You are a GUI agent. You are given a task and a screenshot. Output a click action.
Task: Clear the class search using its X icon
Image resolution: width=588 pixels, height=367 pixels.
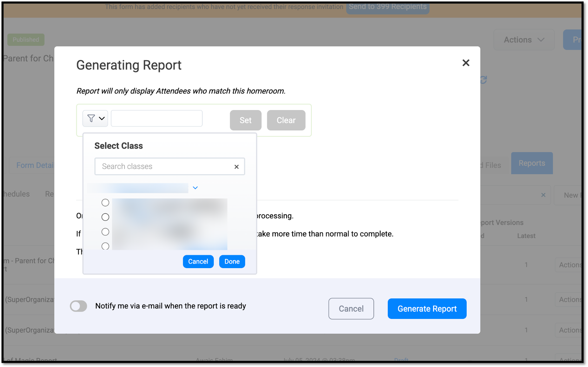(236, 166)
